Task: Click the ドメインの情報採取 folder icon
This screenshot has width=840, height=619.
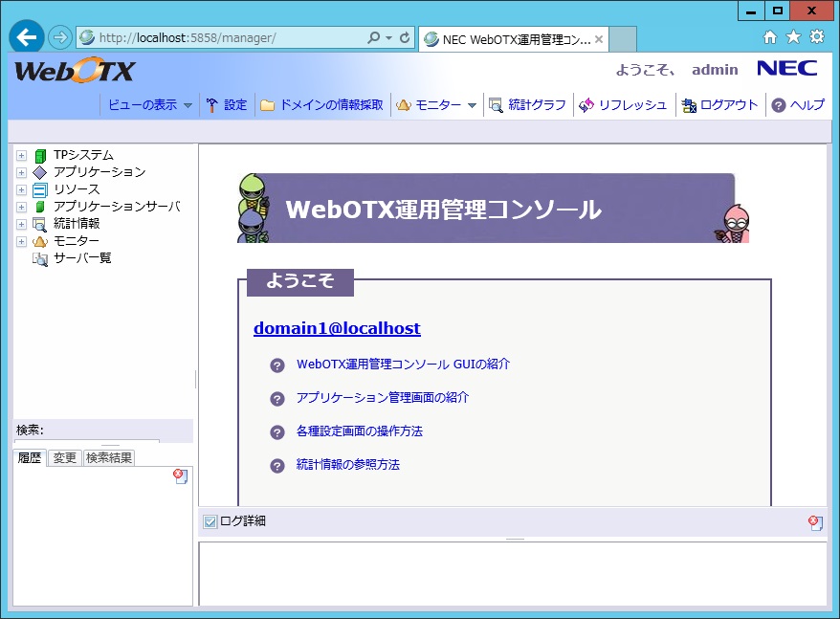Action: [x=267, y=105]
